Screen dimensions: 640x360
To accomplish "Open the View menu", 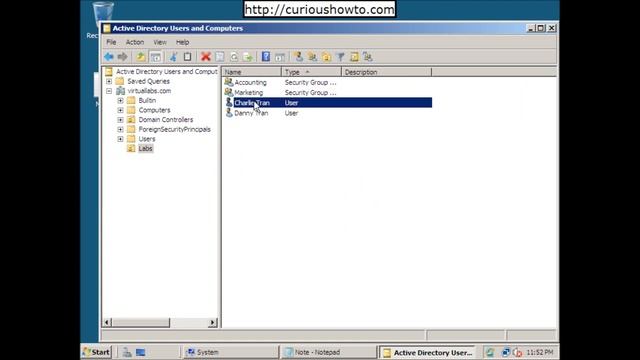I will point(160,42).
